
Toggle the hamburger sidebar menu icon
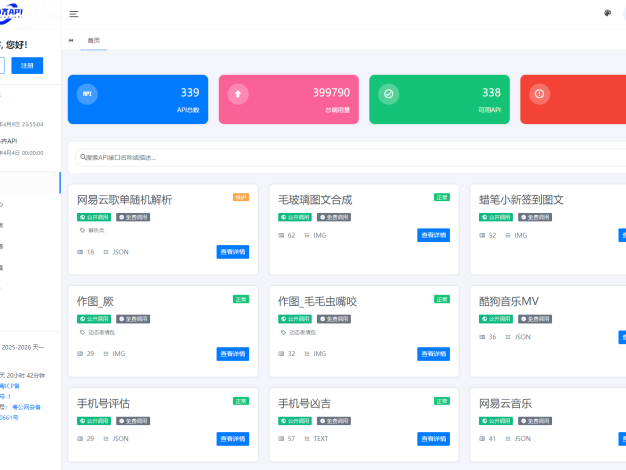tap(74, 14)
